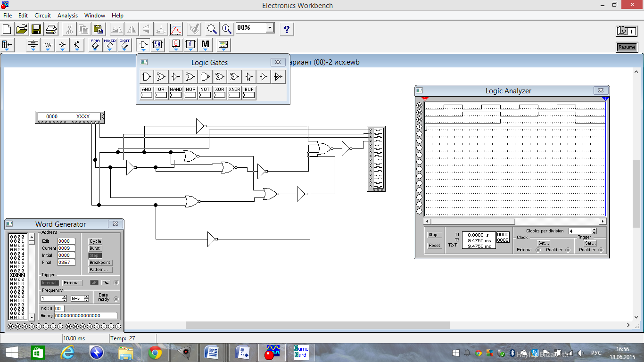Decrease Clocks per division value
Screen dimensions: 644x362
(x=594, y=233)
